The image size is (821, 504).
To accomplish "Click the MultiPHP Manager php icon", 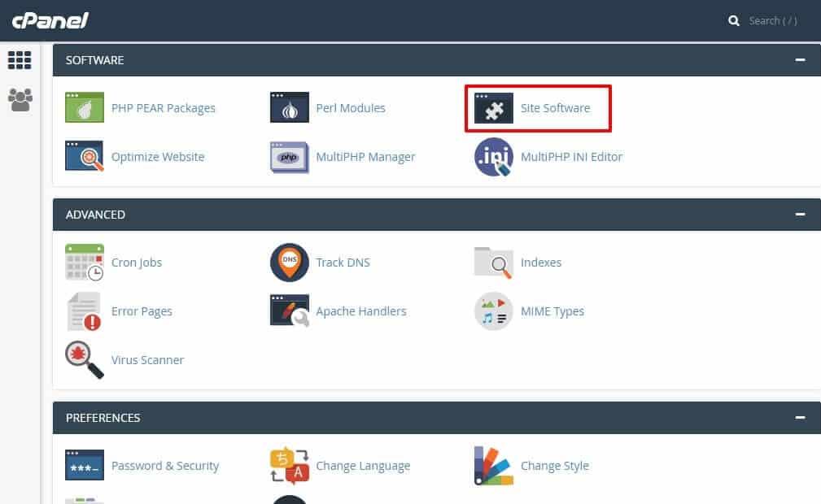I will point(289,157).
